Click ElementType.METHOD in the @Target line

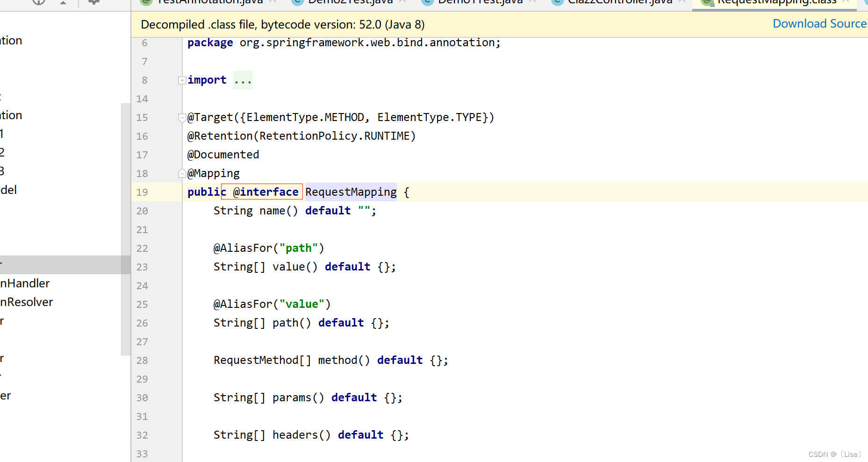pyautogui.click(x=305, y=117)
